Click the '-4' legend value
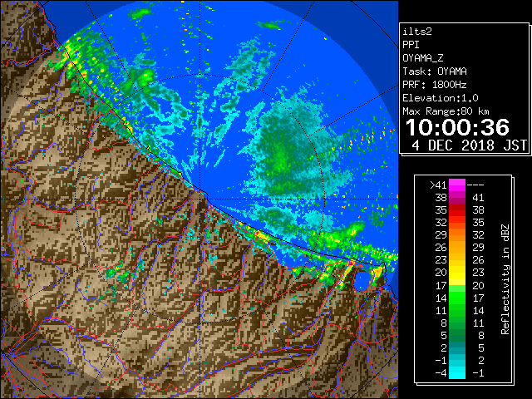 441,373
